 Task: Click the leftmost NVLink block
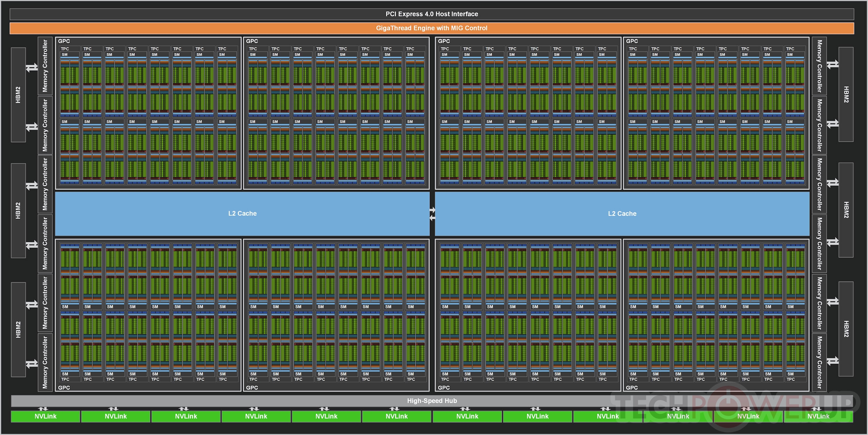pyautogui.click(x=45, y=417)
